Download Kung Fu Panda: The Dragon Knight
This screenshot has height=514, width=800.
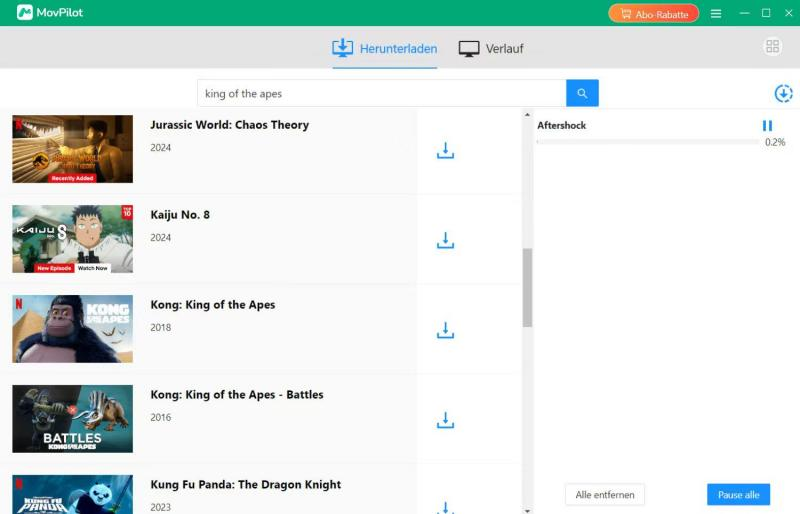[445, 507]
